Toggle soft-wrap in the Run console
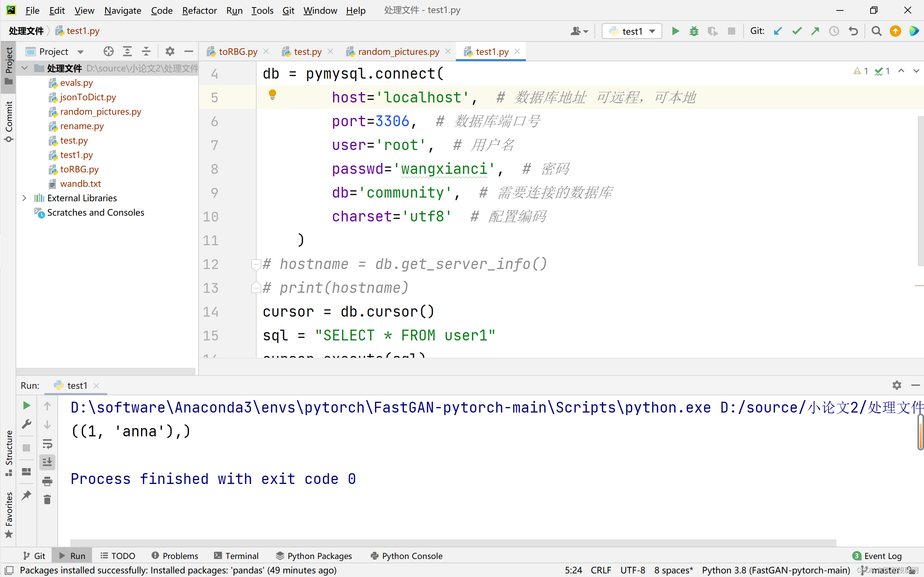The height and width of the screenshot is (577, 924). [47, 444]
